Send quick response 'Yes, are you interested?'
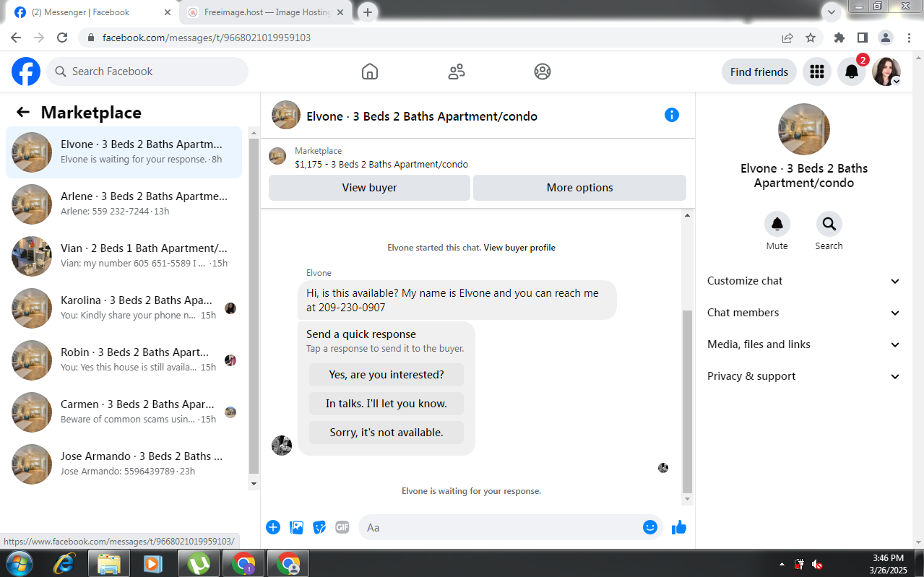Screen dimensions: 924x577 click(387, 375)
